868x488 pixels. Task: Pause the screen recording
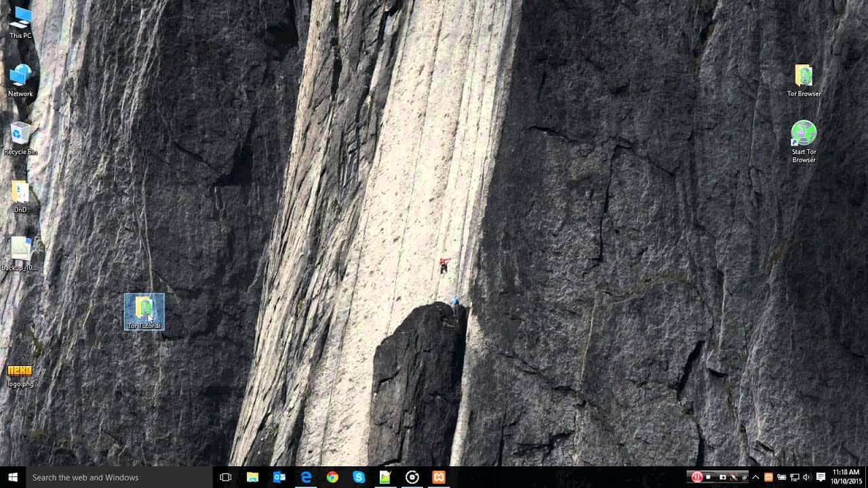tap(696, 477)
